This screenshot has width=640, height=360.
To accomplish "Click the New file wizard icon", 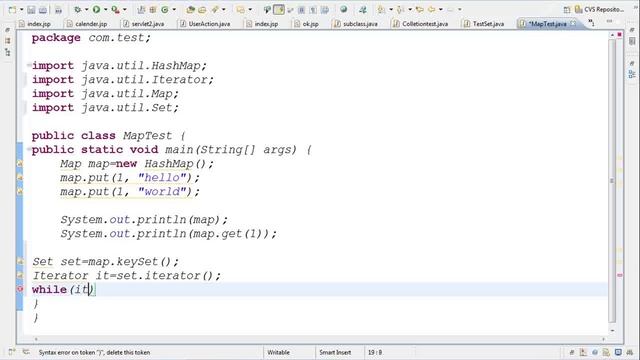I will coord(12,9).
